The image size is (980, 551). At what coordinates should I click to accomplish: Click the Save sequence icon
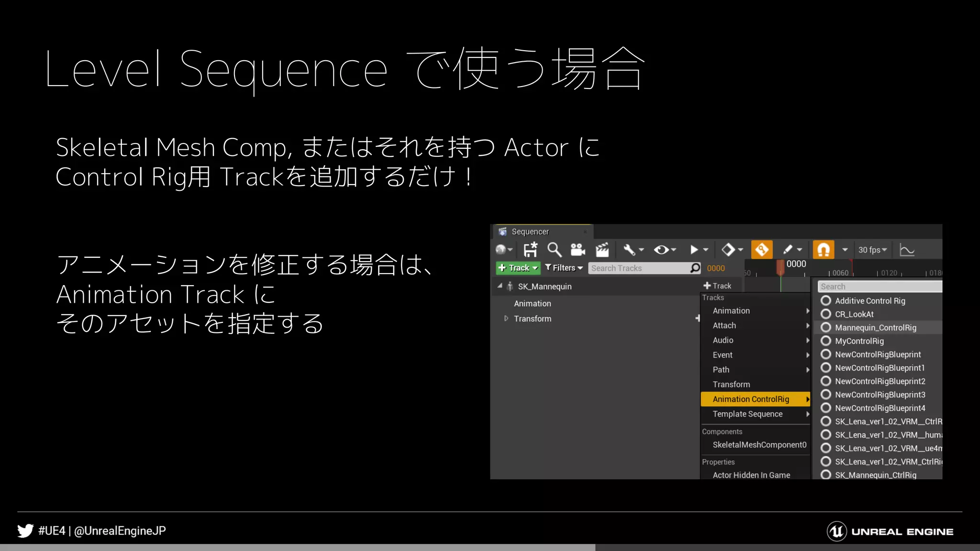coord(530,250)
